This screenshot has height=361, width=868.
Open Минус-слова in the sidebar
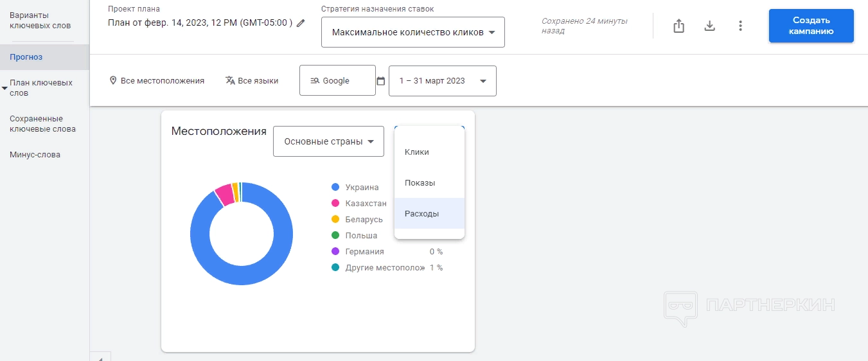[x=35, y=155]
